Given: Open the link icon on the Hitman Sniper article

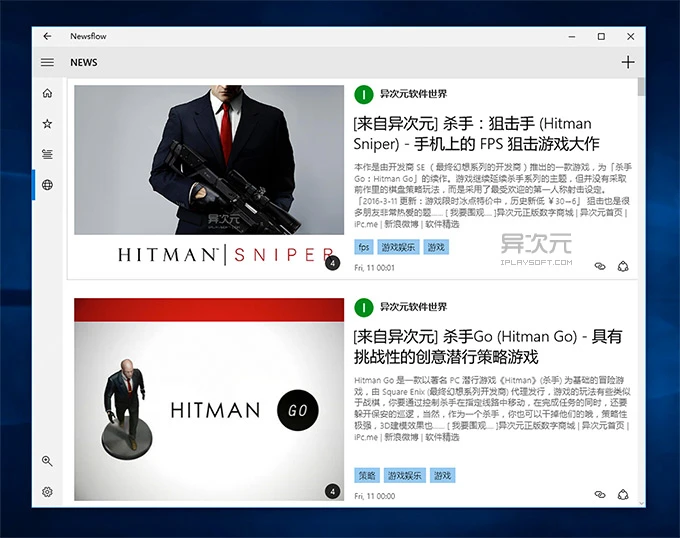Looking at the screenshot, I should [x=600, y=266].
